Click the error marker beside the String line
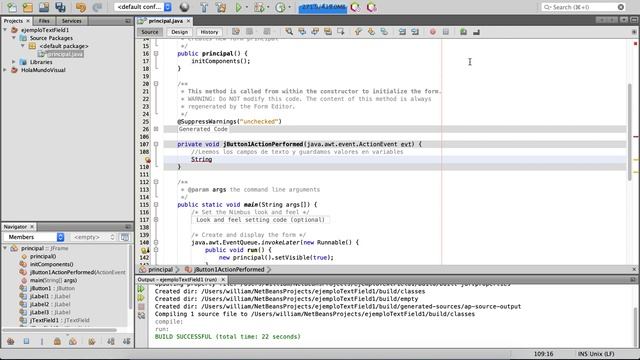Image resolution: width=640 pixels, height=360 pixels. (148, 160)
